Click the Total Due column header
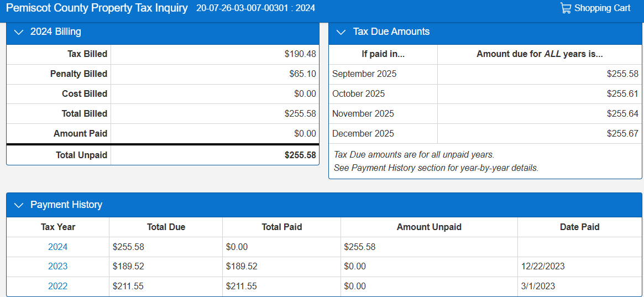This screenshot has height=297, width=644. tap(166, 227)
